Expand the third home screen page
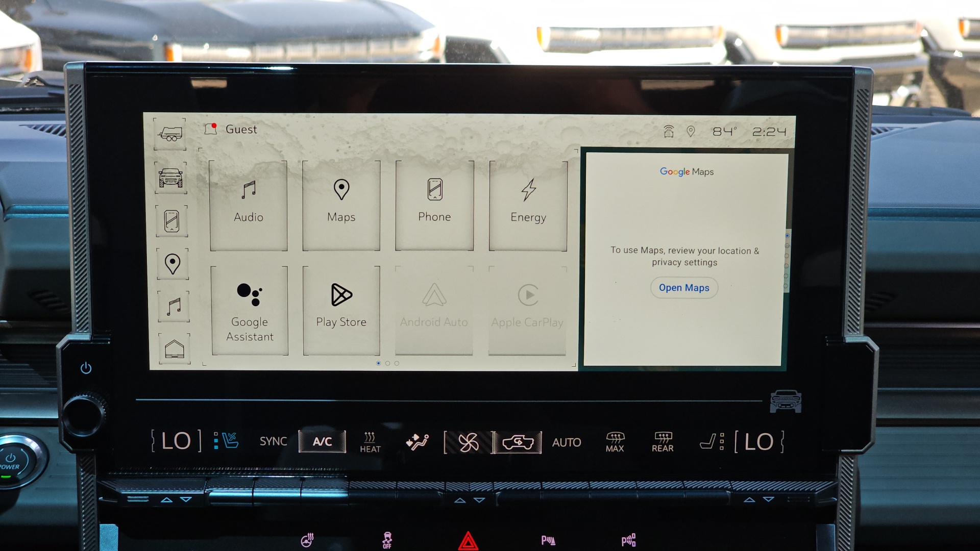 click(397, 363)
